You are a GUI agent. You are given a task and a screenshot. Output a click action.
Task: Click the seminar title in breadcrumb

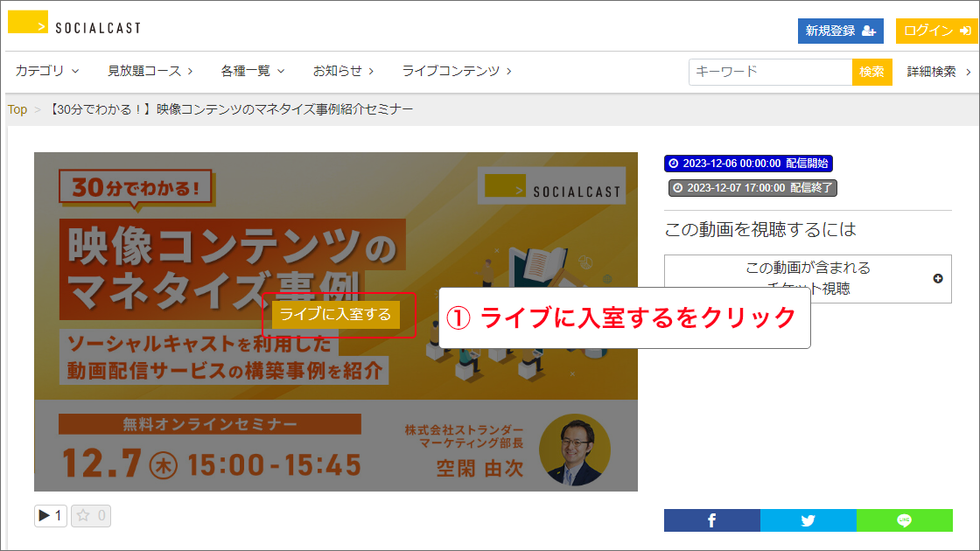tap(231, 109)
